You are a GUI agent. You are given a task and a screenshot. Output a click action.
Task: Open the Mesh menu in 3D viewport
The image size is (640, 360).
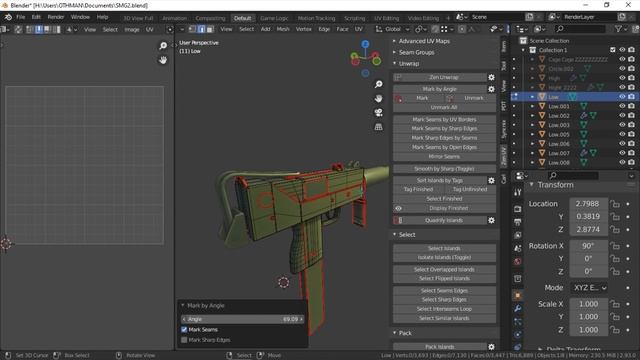(283, 29)
